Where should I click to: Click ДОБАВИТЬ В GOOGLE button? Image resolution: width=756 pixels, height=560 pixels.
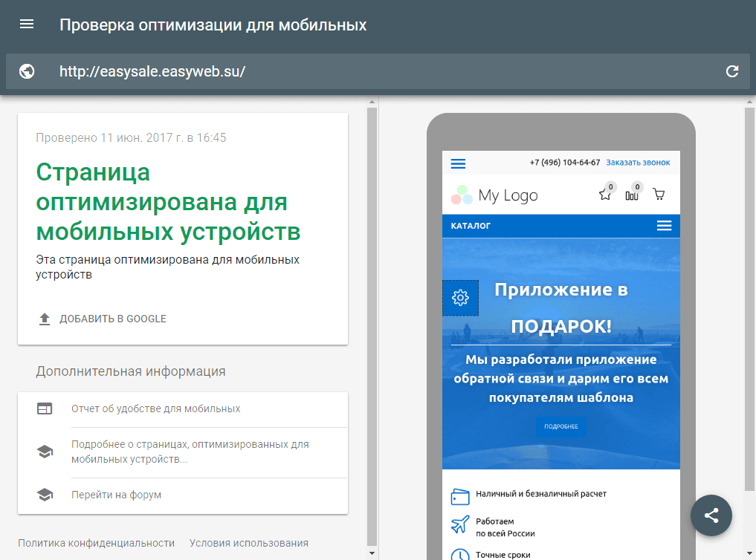pyautogui.click(x=103, y=319)
